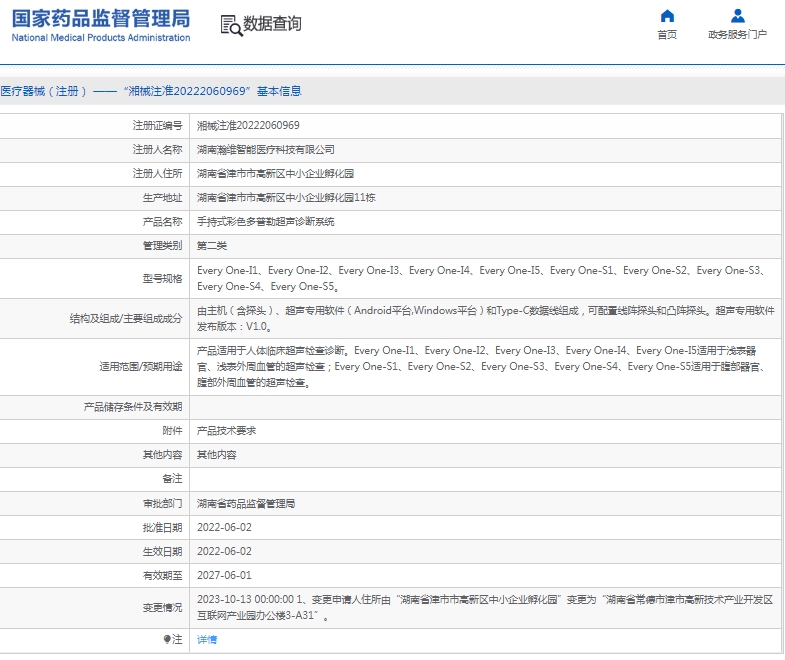This screenshot has height=660, width=785.
Task: Click the 审批部门 row label
Action: coord(162,503)
